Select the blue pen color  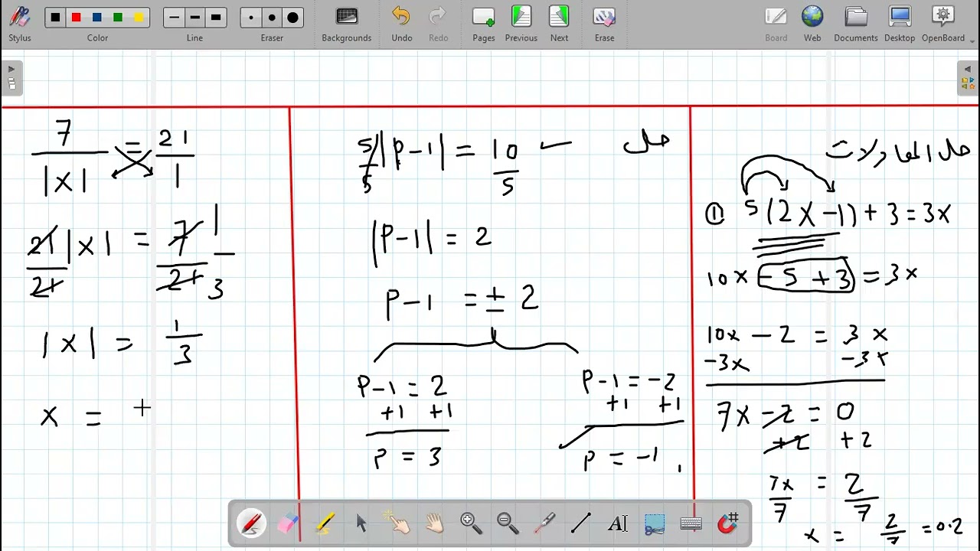97,18
